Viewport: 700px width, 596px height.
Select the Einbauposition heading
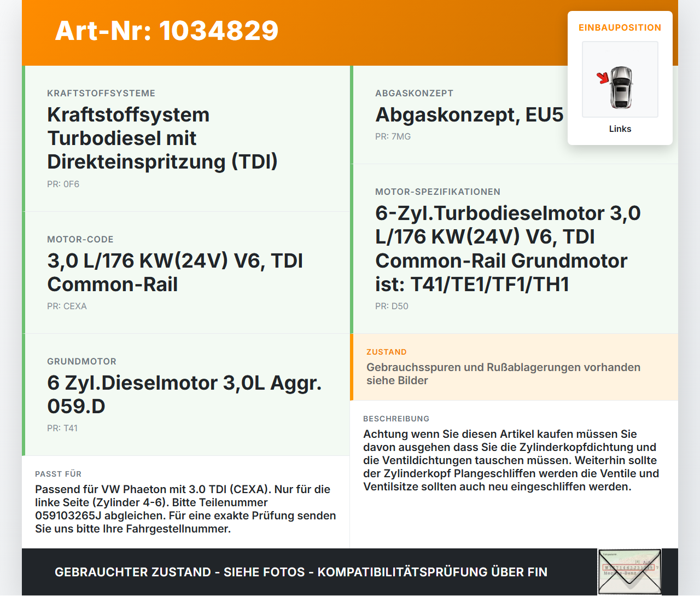620,27
